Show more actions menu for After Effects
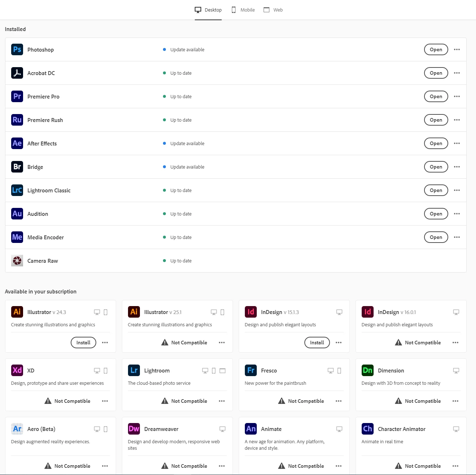Image resolution: width=476 pixels, height=475 pixels. [x=457, y=143]
